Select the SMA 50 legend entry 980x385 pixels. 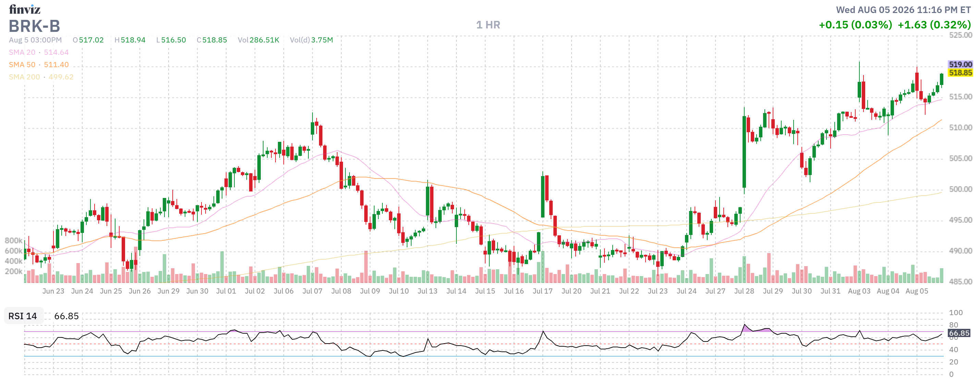[39, 65]
